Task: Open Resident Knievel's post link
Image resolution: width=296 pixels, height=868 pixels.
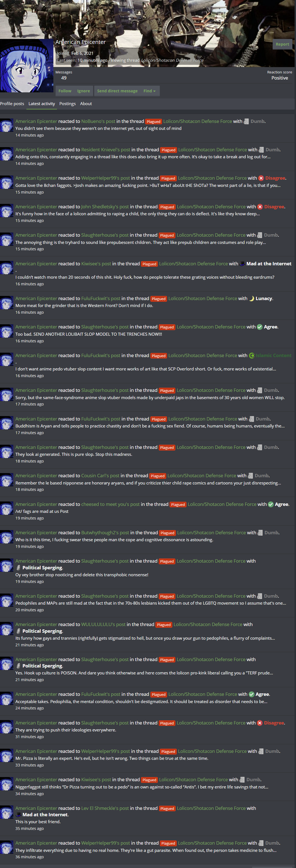Action: pyautogui.click(x=106, y=150)
